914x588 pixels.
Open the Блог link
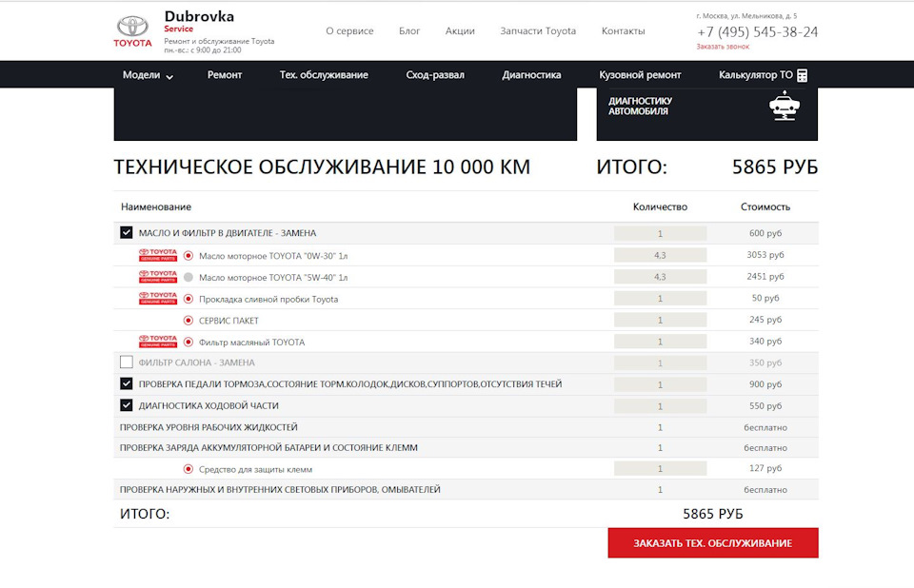coord(409,30)
